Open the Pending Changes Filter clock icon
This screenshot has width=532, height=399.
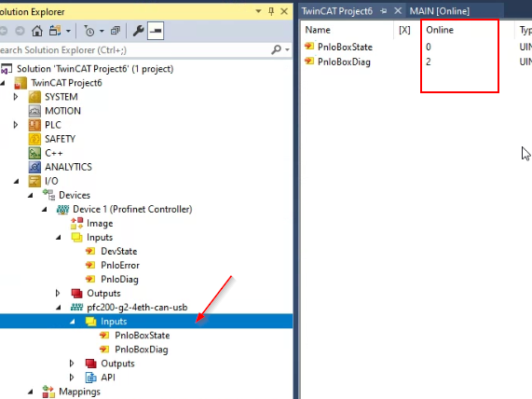[x=89, y=31]
